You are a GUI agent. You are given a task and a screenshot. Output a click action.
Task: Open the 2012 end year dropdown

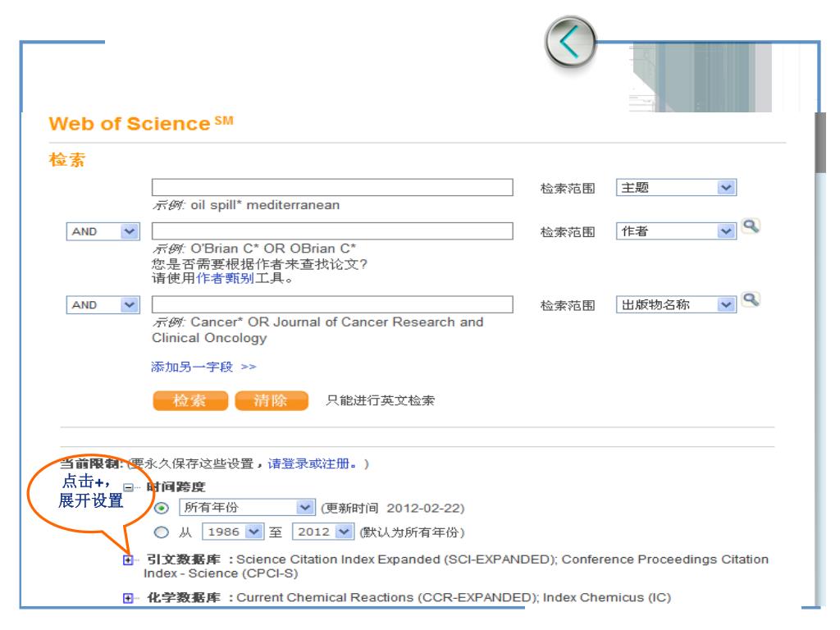(322, 532)
